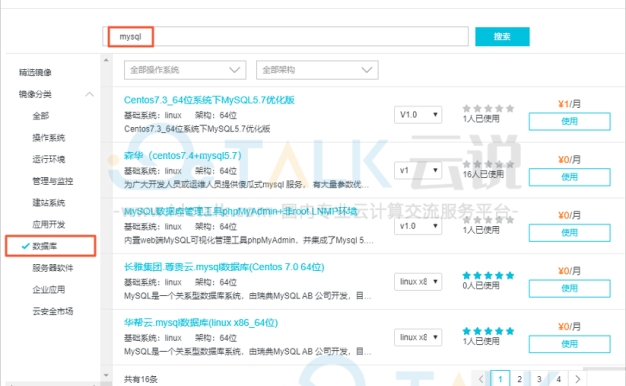Select the 建站系统 category

(48, 203)
